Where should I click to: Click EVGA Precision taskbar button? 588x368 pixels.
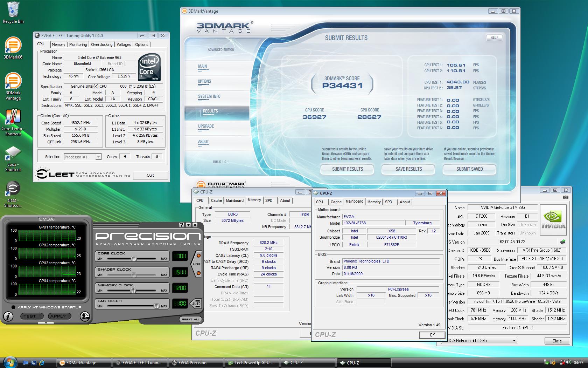pos(196,363)
